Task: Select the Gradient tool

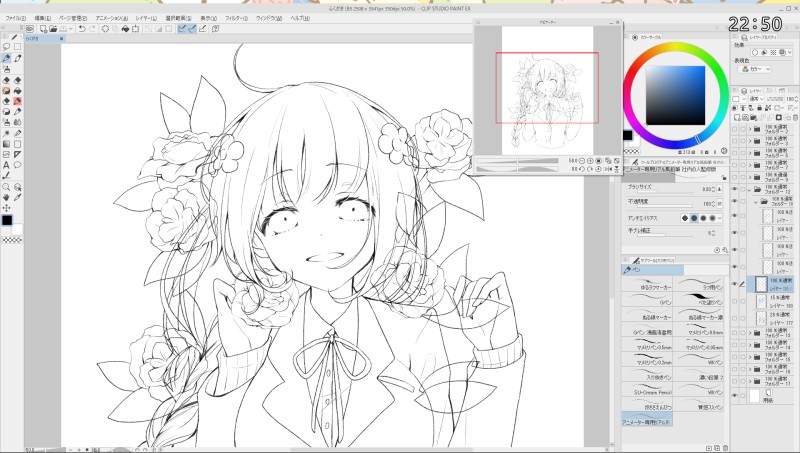Action: 7,144
